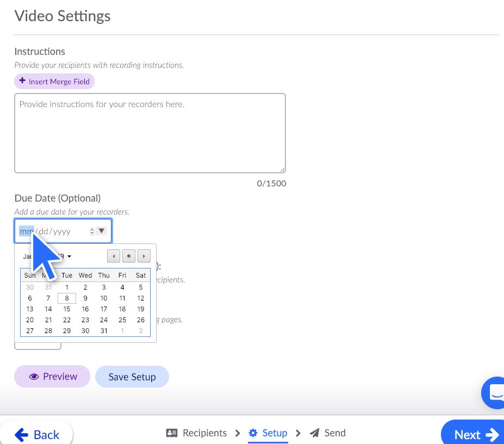504x444 pixels.
Task: Select the Recipients step in the bottom navigation
Action: pos(204,433)
